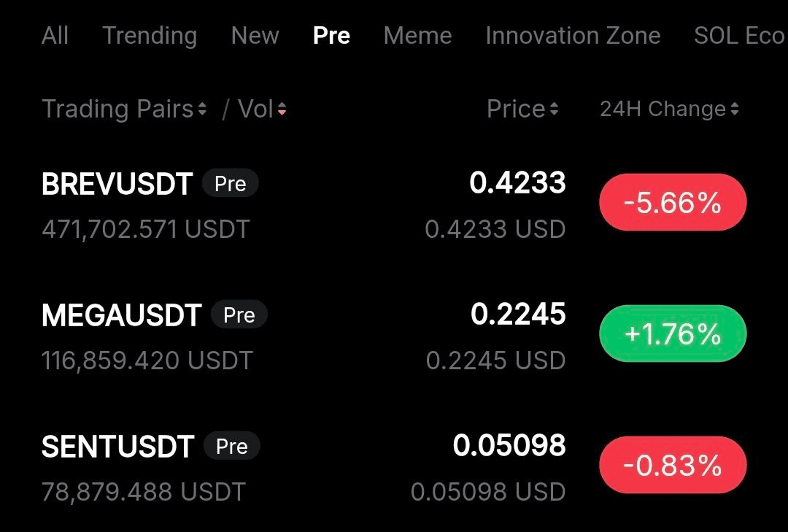Tap the Pre badge beside BREVUSDT
The height and width of the screenshot is (532, 788).
pyautogui.click(x=230, y=184)
